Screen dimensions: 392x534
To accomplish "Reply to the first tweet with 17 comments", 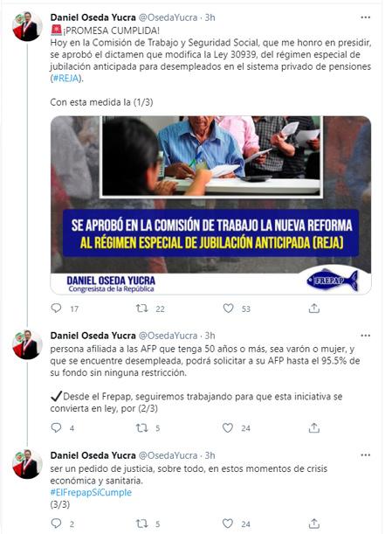I will point(56,309).
